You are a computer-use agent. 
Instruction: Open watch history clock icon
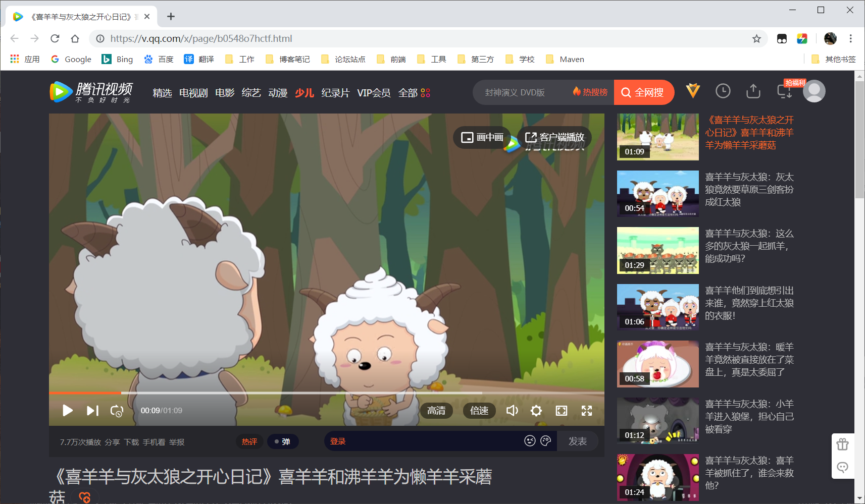723,91
